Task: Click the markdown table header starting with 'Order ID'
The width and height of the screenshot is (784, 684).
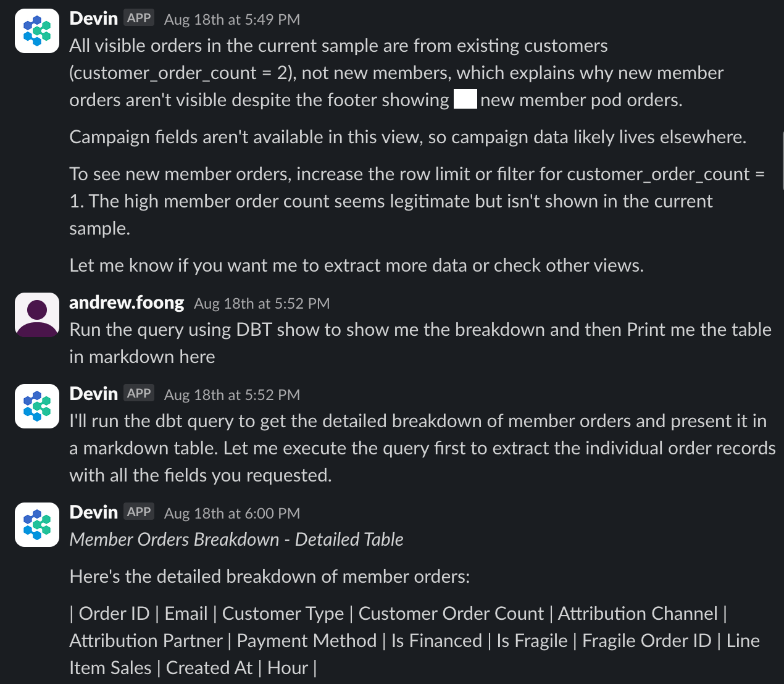Action: (415, 641)
